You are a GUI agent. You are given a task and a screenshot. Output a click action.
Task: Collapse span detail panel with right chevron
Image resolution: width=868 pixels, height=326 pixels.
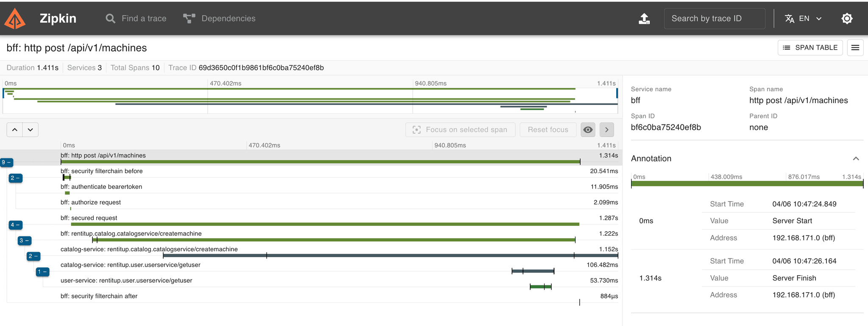click(x=606, y=130)
